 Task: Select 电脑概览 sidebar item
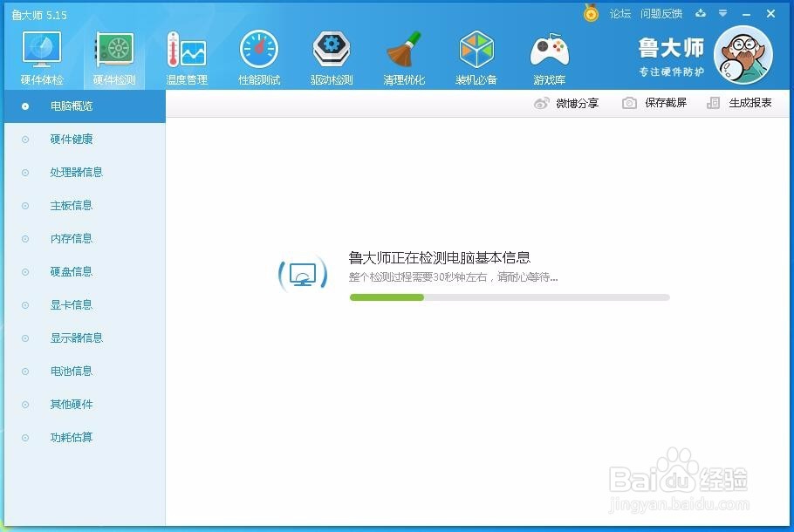click(85, 106)
